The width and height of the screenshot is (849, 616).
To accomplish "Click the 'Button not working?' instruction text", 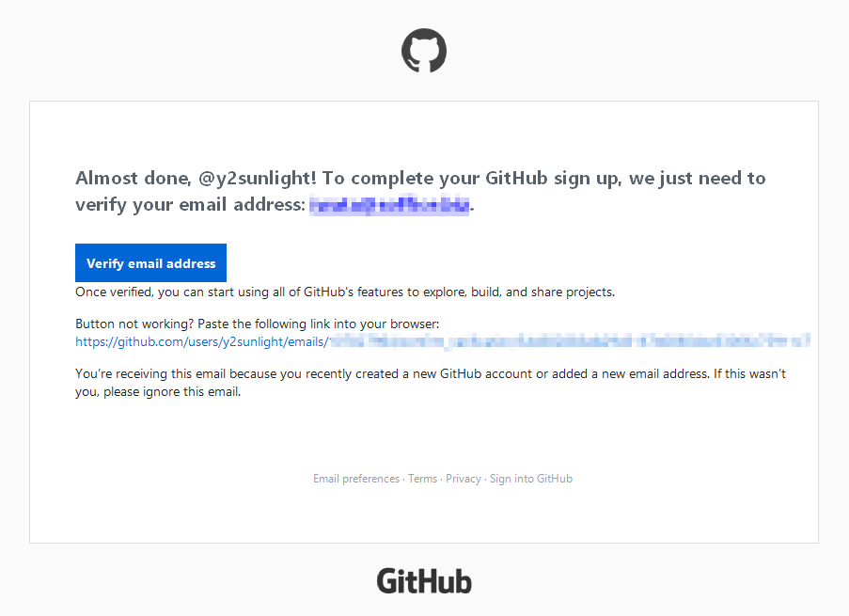I will pos(134,324).
